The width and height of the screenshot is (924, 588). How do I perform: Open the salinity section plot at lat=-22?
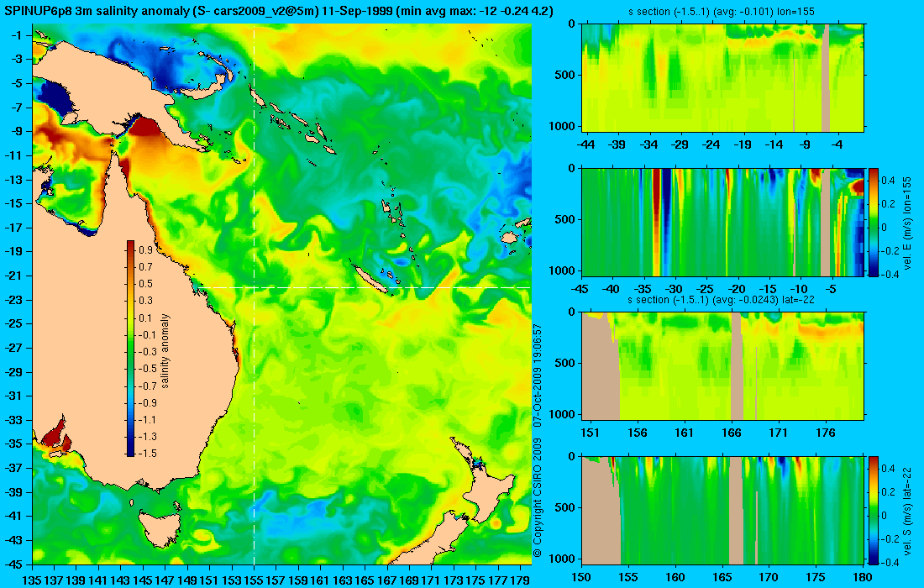pos(722,365)
